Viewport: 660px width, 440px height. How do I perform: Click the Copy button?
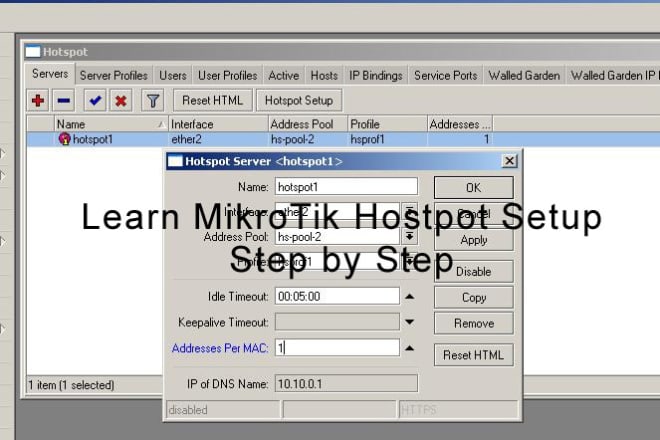tap(474, 297)
